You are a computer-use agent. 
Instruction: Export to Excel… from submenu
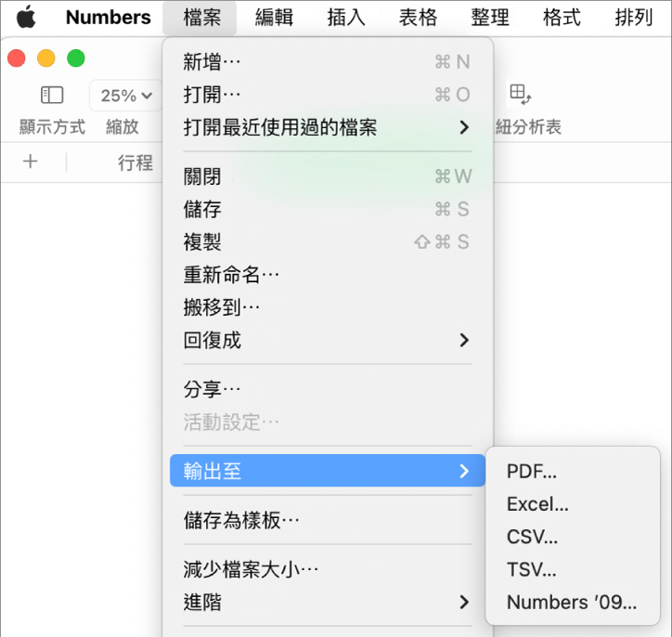point(573,503)
